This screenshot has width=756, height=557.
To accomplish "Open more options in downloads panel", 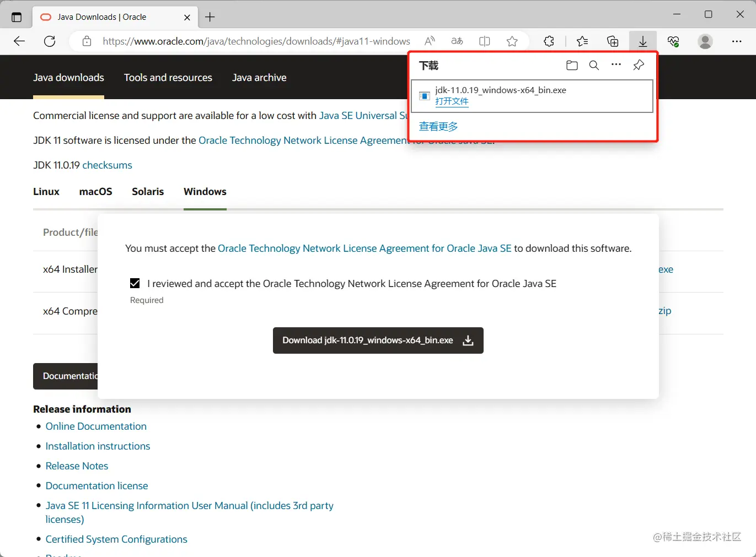I will [616, 65].
